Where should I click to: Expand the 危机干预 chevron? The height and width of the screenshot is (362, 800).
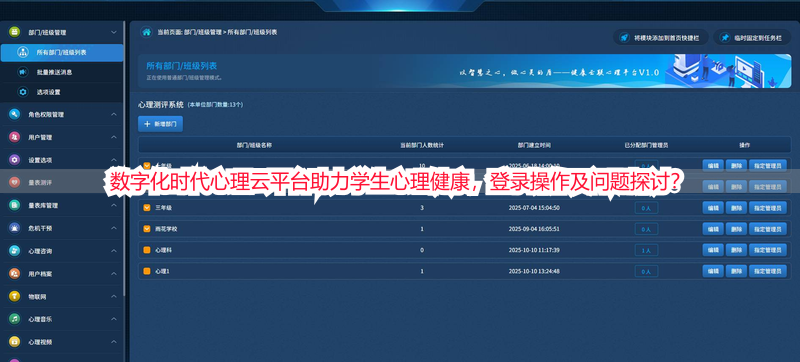click(114, 228)
